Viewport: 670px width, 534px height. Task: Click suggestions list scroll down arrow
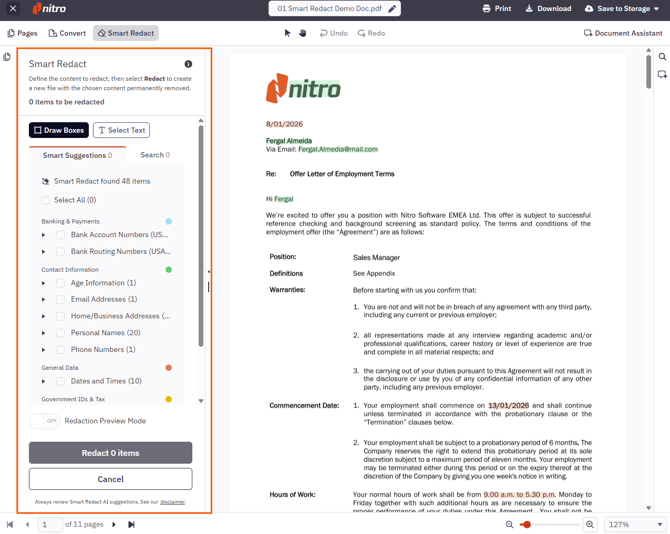click(201, 401)
